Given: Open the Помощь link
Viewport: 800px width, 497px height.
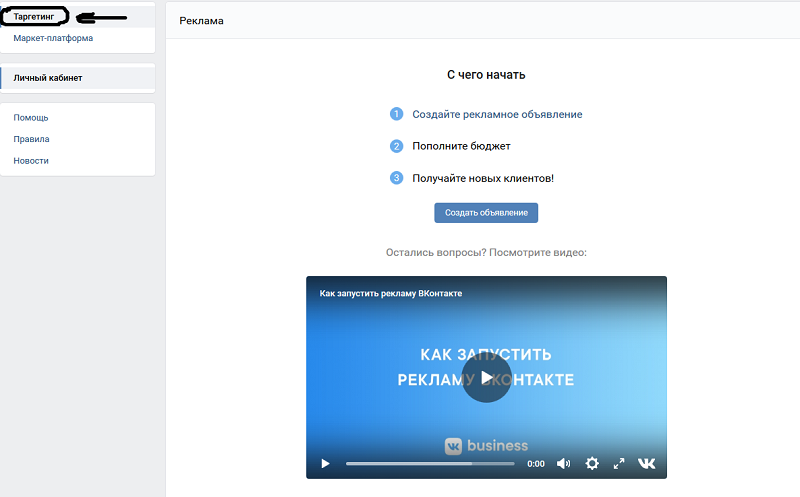Looking at the screenshot, I should click(31, 118).
